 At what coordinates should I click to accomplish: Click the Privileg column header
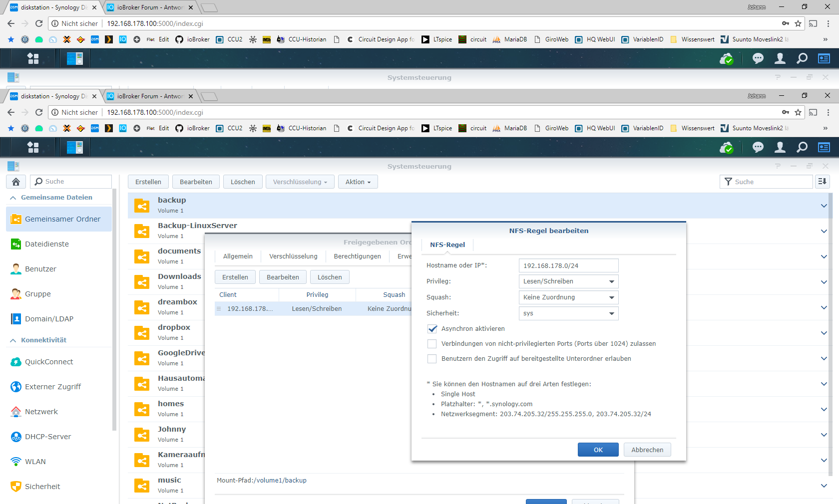pyautogui.click(x=317, y=295)
